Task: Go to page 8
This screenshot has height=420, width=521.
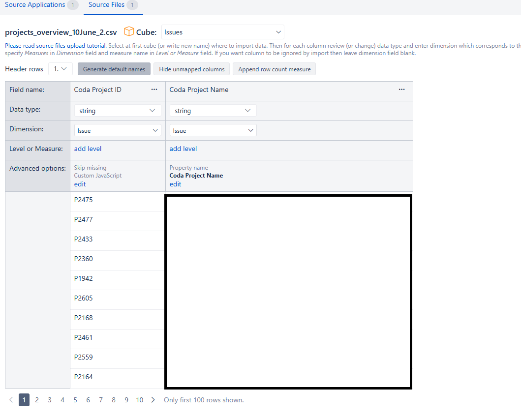Action: point(114,400)
